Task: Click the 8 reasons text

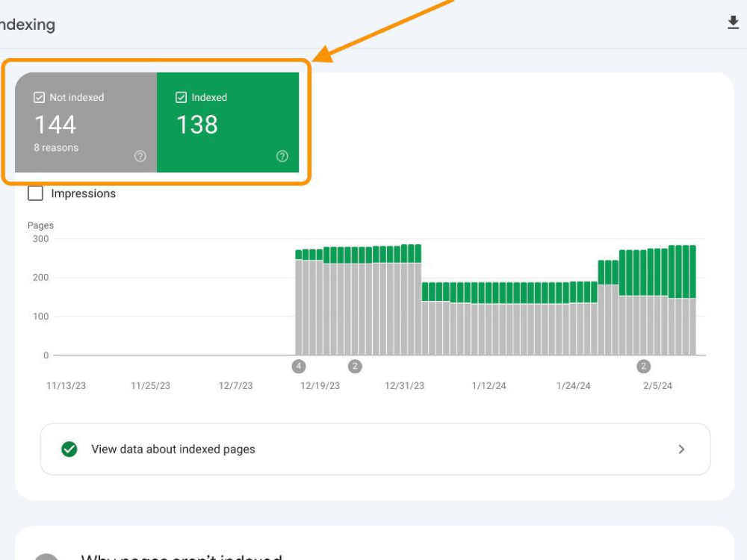Action: coord(56,148)
